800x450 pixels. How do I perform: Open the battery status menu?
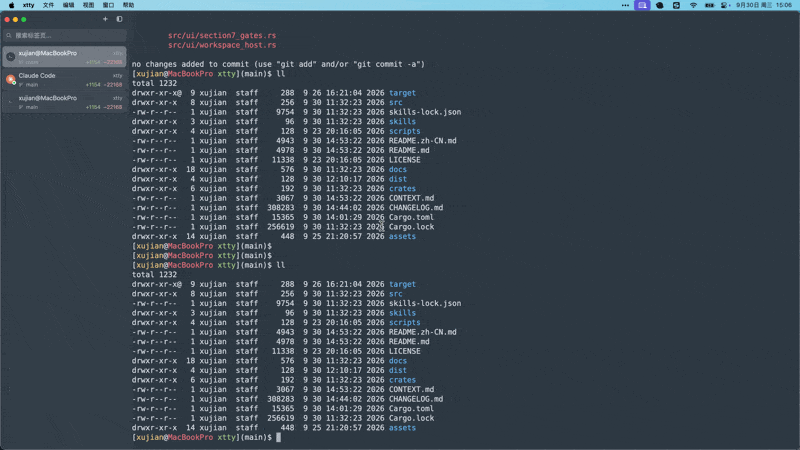(x=709, y=5)
